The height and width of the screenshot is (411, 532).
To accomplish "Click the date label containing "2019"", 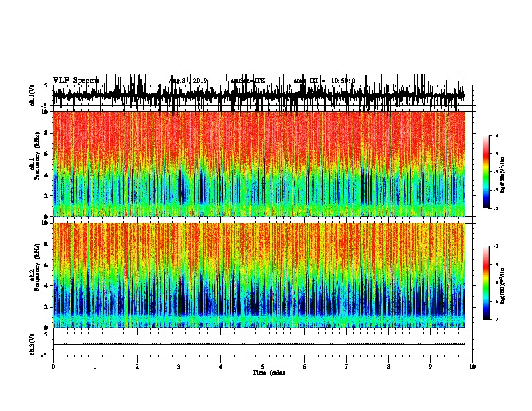I will point(188,81).
